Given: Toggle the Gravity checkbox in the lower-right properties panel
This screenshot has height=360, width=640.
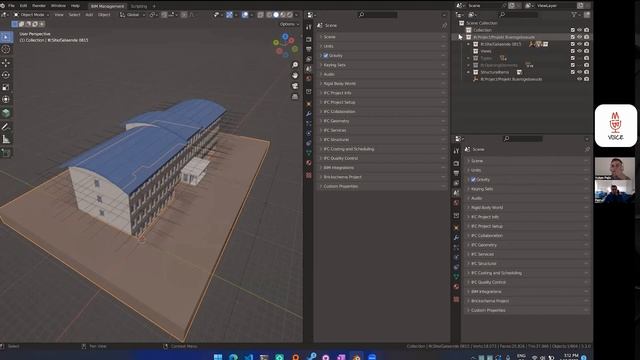Looking at the screenshot, I should tap(473, 180).
